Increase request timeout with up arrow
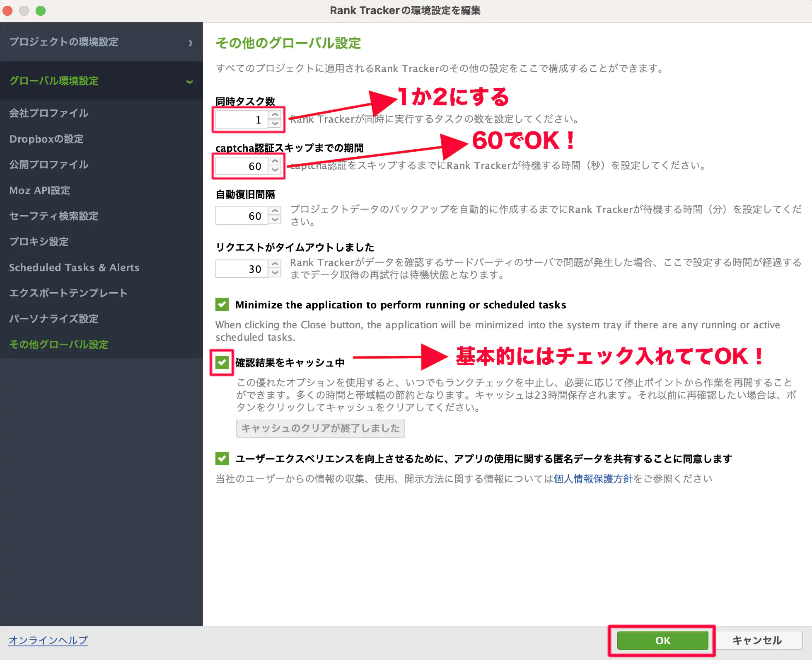Screen dimensions: 812x660 [275, 264]
